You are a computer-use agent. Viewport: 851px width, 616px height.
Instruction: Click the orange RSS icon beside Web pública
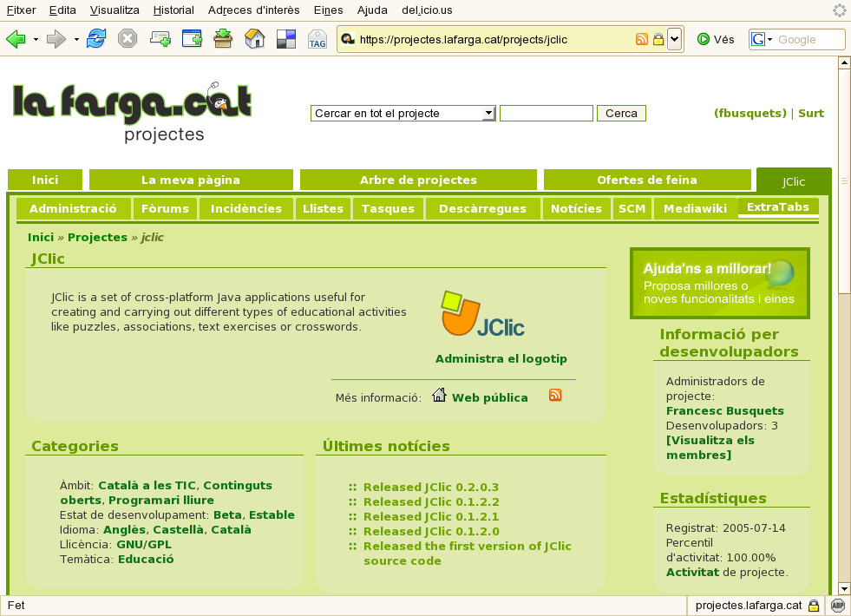point(554,395)
